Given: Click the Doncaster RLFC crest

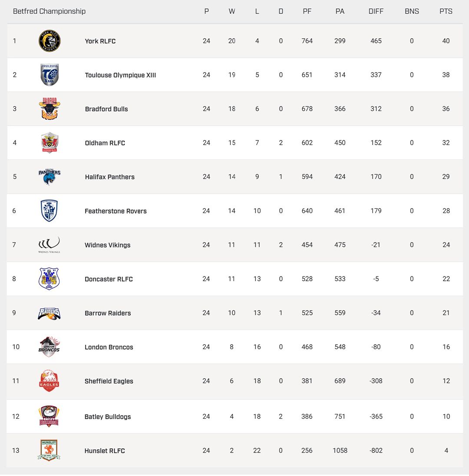Looking at the screenshot, I should tap(49, 279).
